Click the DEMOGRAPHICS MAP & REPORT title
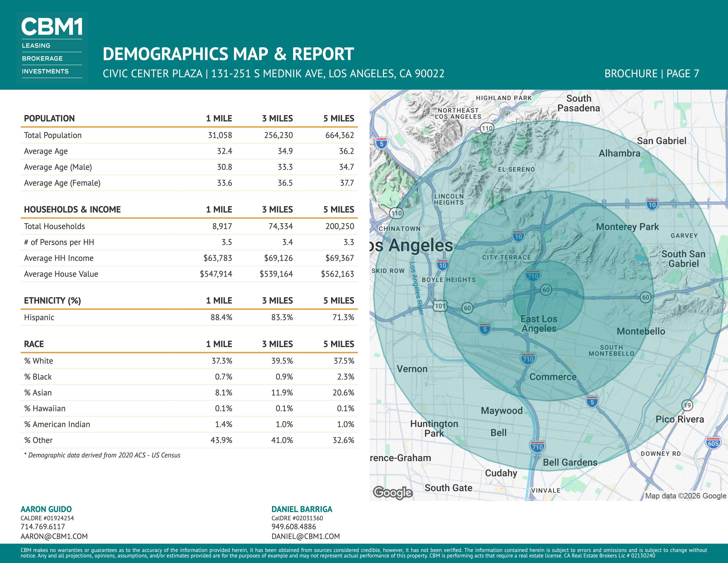The width and height of the screenshot is (728, 563). point(228,54)
